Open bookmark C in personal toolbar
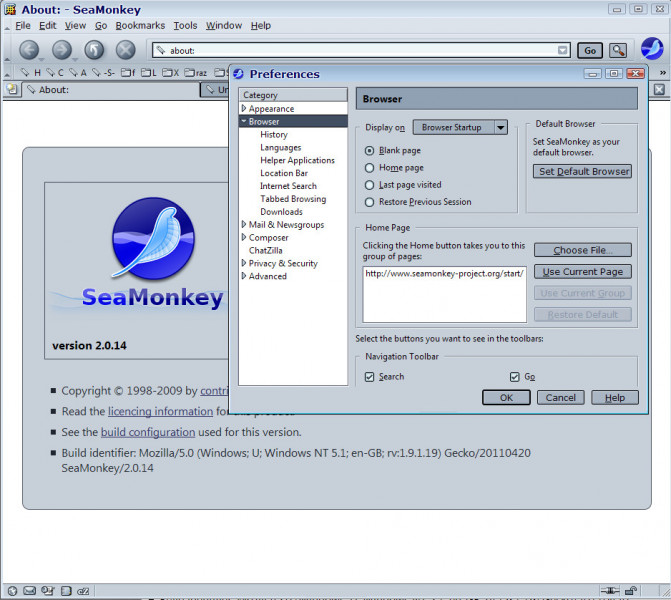The width and height of the screenshot is (671, 600). pos(55,73)
